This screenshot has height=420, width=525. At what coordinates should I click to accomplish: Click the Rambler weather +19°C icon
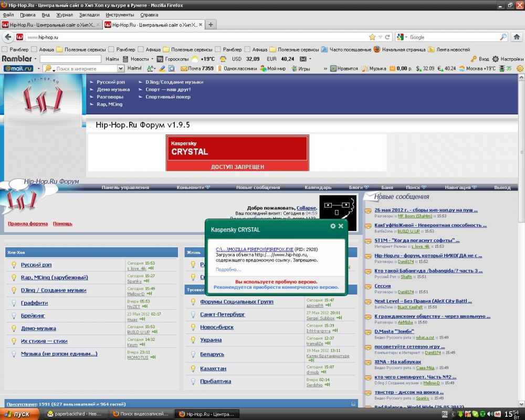tap(195, 59)
